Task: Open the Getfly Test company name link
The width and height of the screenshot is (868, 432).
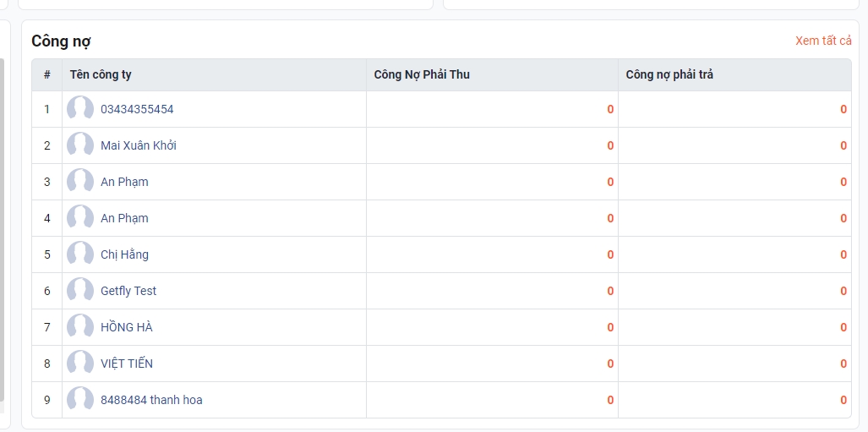Action: click(128, 291)
